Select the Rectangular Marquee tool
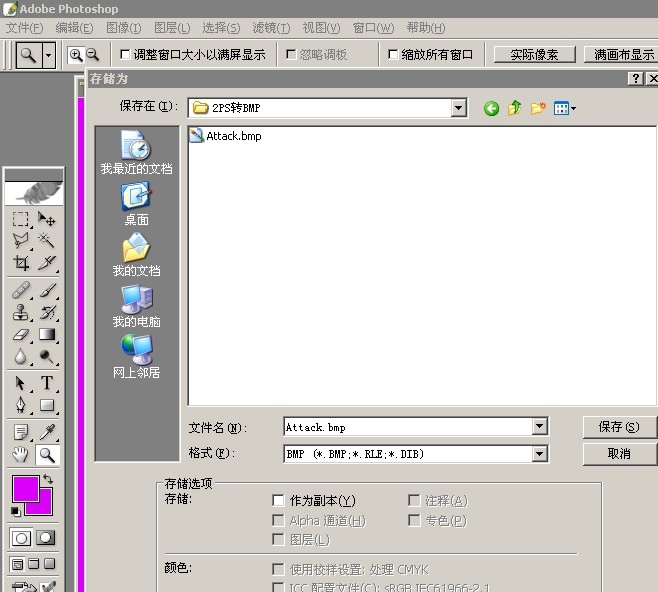Viewport: 658px width, 592px height. (x=20, y=219)
